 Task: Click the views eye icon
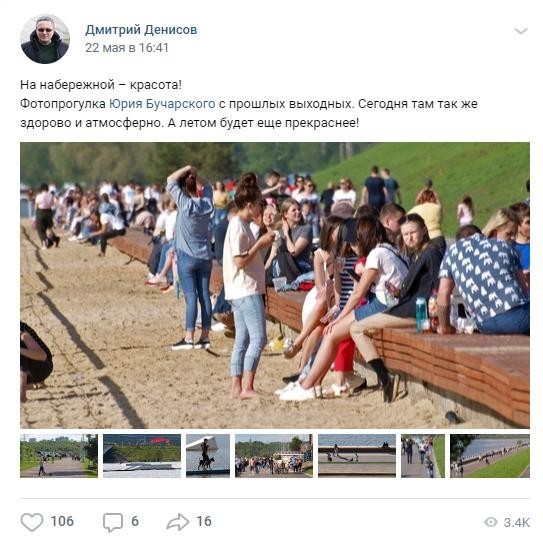tap(490, 522)
